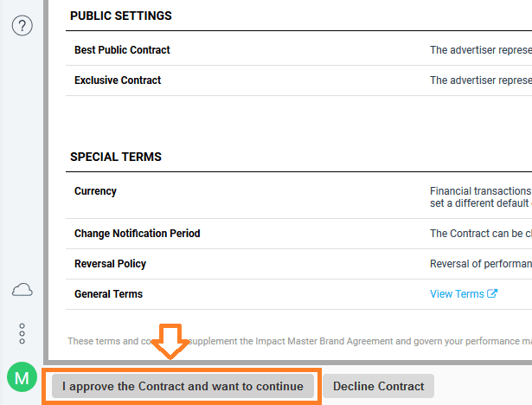Click the Reversal of performance description text
The image size is (532, 405).
click(481, 264)
